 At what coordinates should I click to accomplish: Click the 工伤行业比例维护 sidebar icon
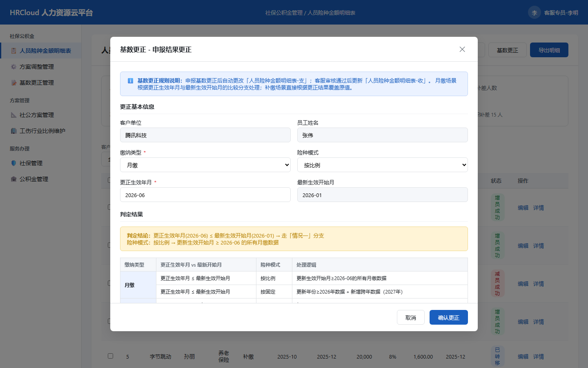point(13,131)
